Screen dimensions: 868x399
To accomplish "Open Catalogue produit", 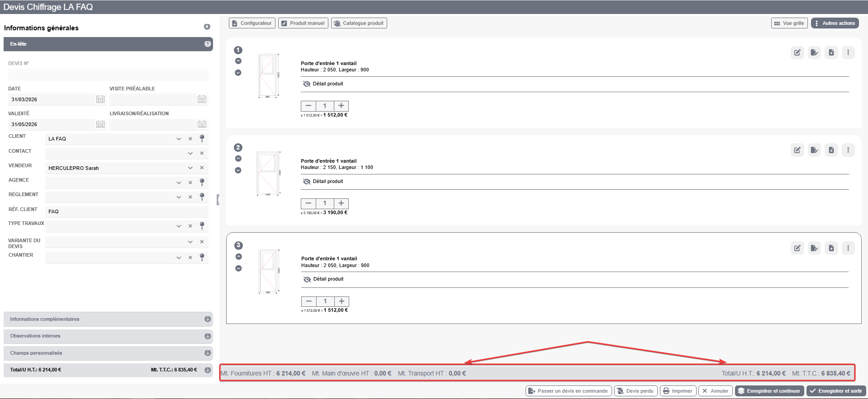I will point(359,23).
